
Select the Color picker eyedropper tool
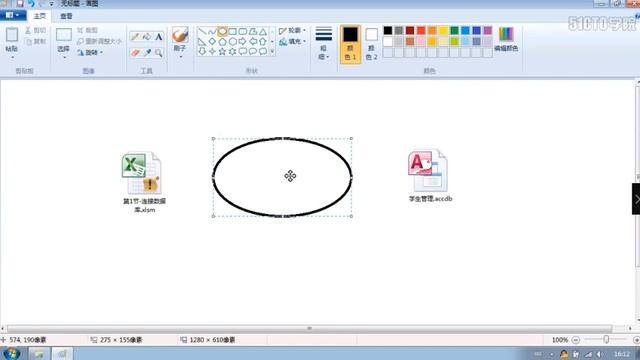coord(147,52)
